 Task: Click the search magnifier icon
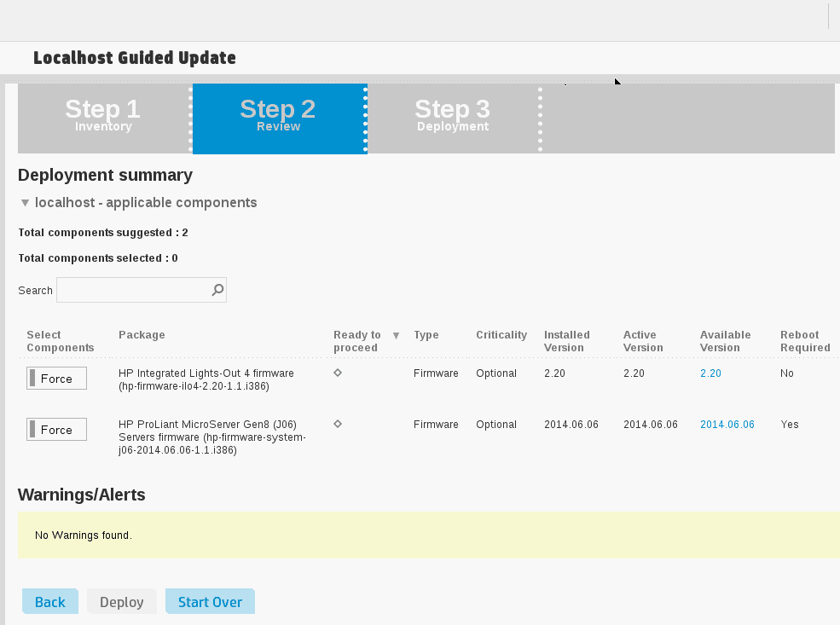217,290
